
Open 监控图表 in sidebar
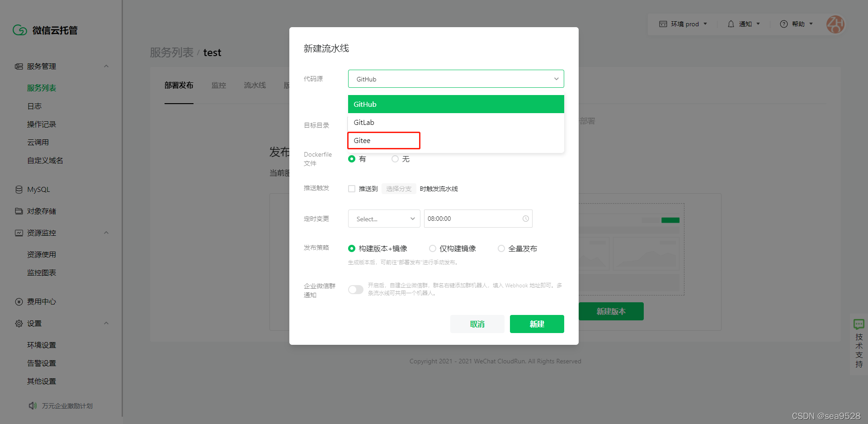click(x=42, y=272)
